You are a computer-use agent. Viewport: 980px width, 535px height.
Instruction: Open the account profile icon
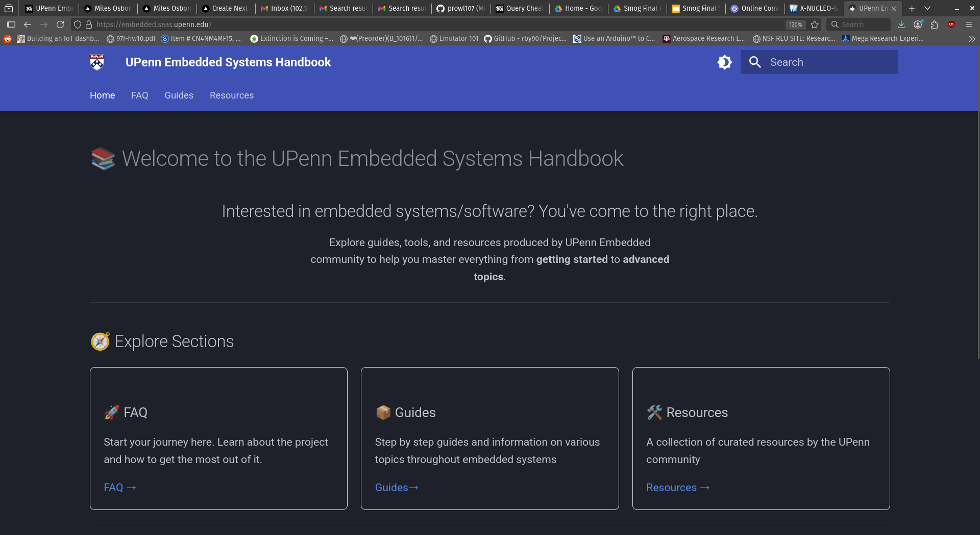pos(918,25)
